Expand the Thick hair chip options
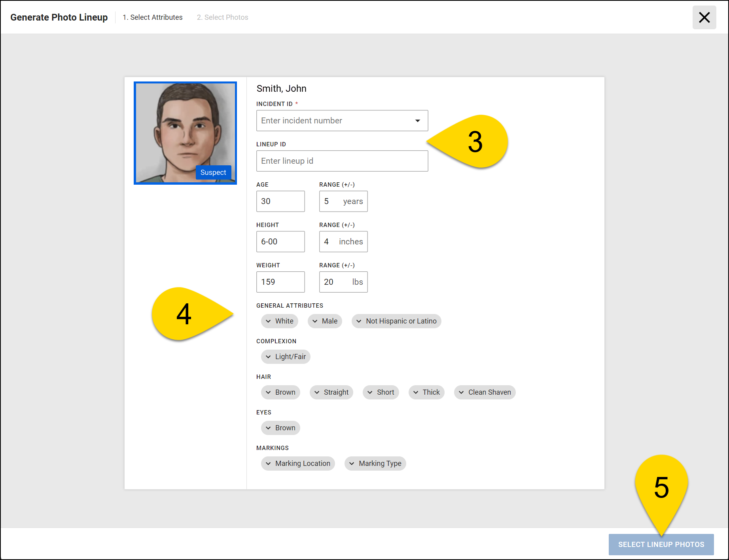729x560 pixels. pos(426,392)
